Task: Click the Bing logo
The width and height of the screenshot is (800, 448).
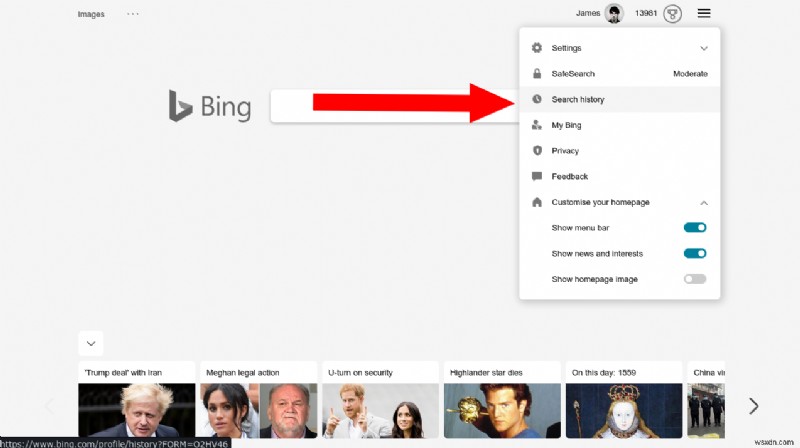Action: click(x=210, y=106)
